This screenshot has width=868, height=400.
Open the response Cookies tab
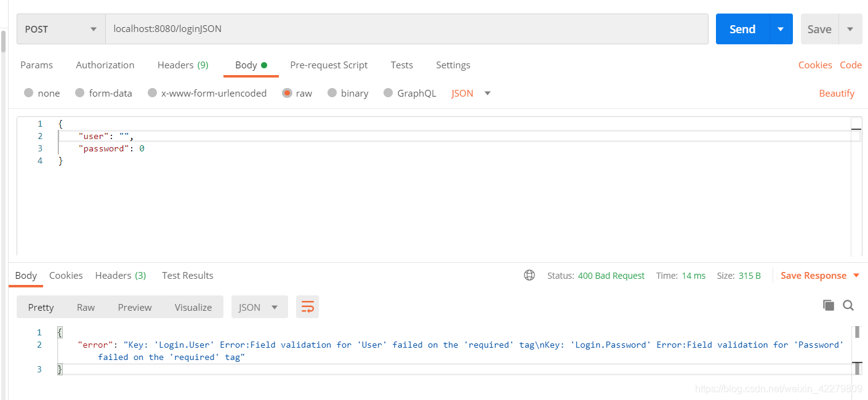[66, 275]
